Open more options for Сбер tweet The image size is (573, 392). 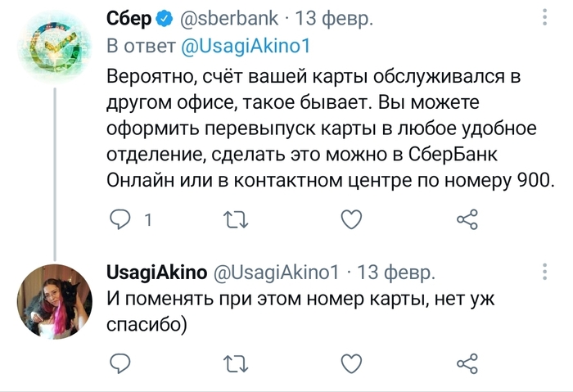click(x=545, y=17)
